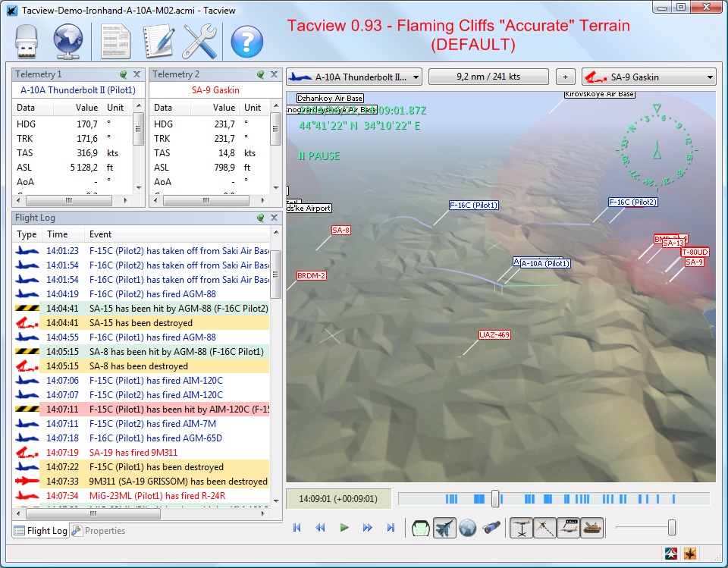Click the blue coalition star icon in status bar
The image size is (728, 568).
(x=671, y=554)
